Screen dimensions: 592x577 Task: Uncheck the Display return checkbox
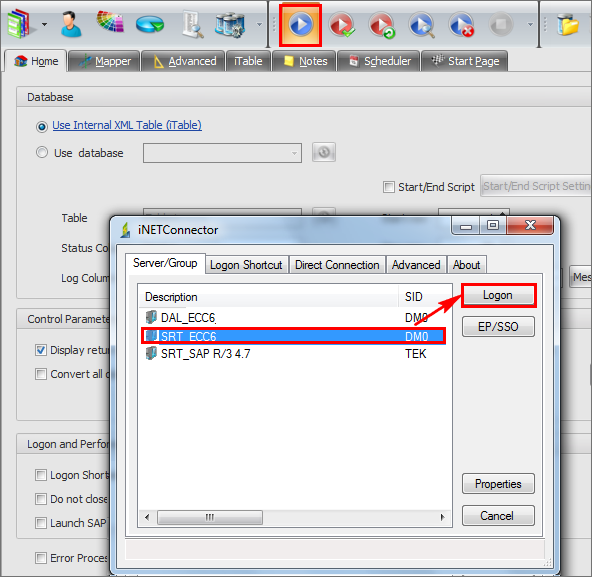41,350
